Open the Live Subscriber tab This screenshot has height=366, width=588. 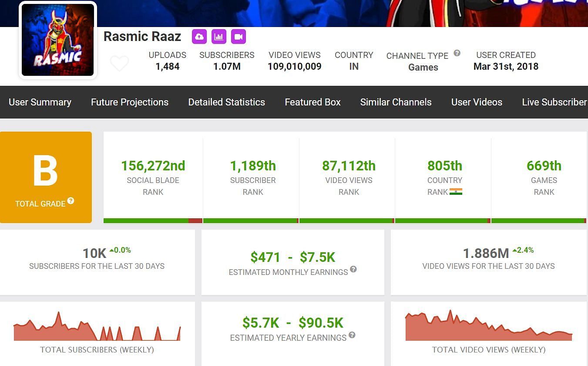[x=554, y=102]
